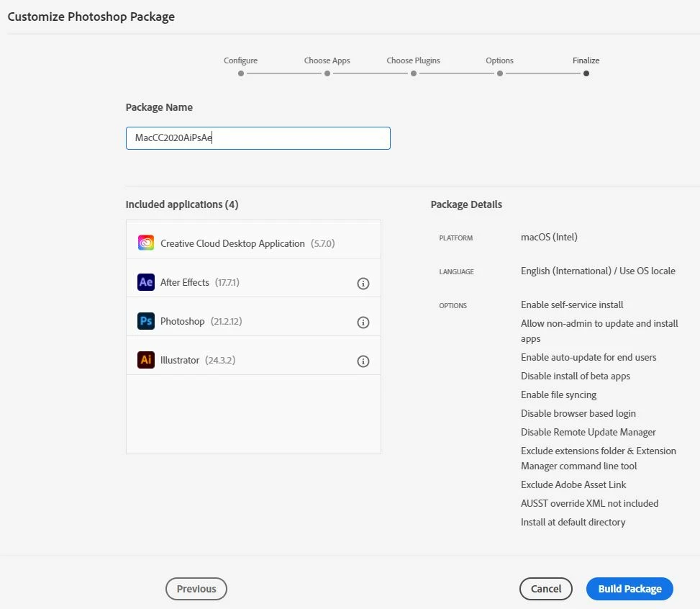
Task: Click the OPTIONS label
Action: pyautogui.click(x=453, y=306)
